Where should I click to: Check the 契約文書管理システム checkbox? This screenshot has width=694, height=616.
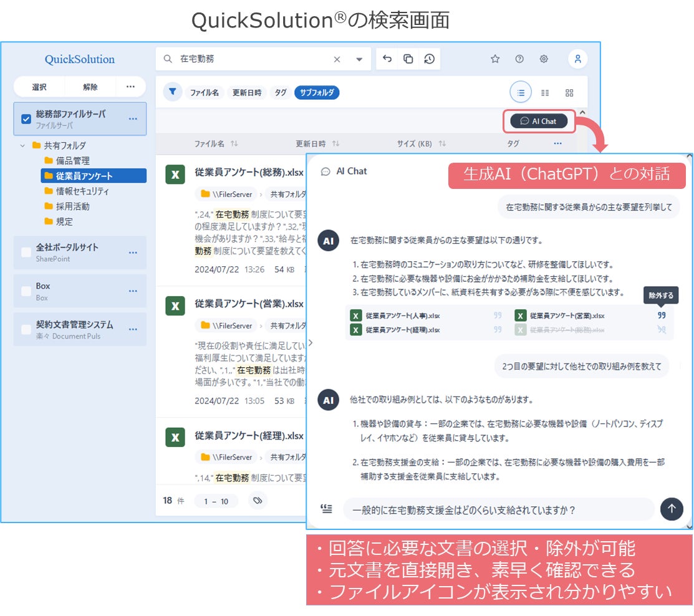[26, 330]
